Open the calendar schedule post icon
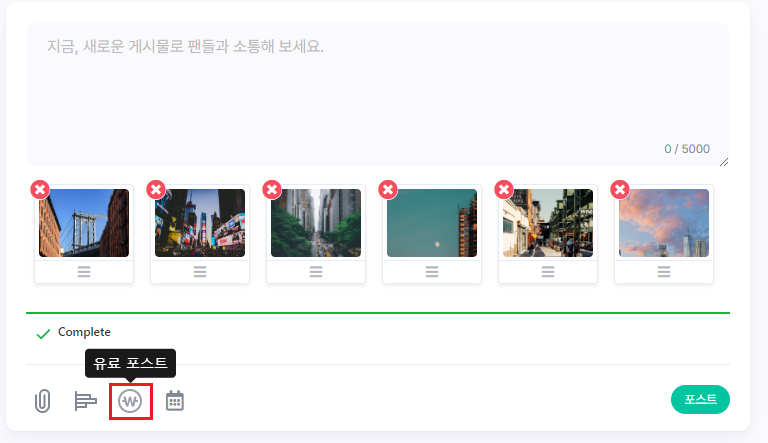The height and width of the screenshot is (443, 768). coord(174,401)
